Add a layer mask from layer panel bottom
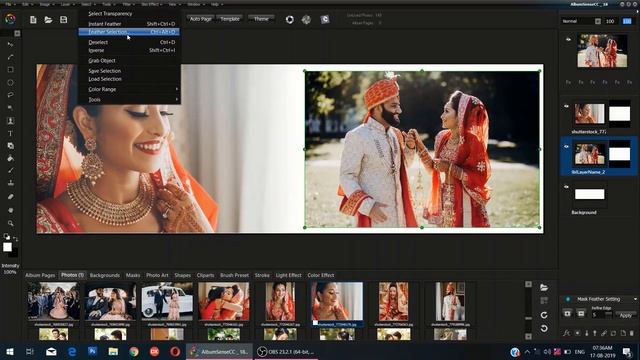Image resolution: width=640 pixels, height=360 pixels. [x=578, y=333]
